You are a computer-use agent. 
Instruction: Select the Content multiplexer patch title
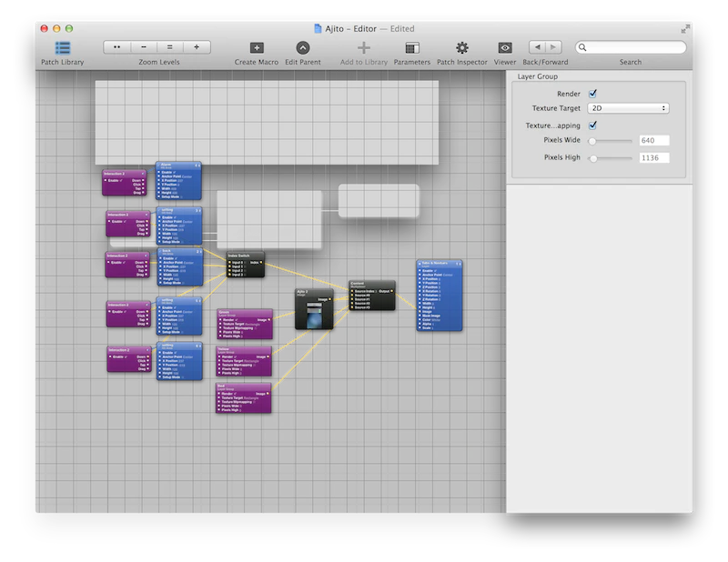358,283
